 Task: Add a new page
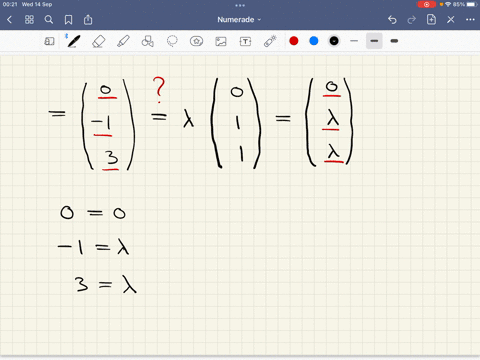pyautogui.click(x=431, y=19)
